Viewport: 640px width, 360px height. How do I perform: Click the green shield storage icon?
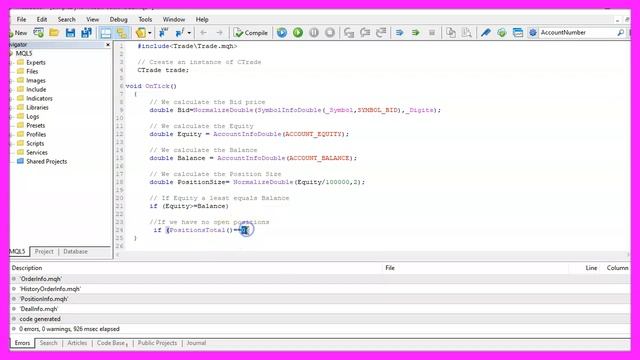[x=502, y=33]
